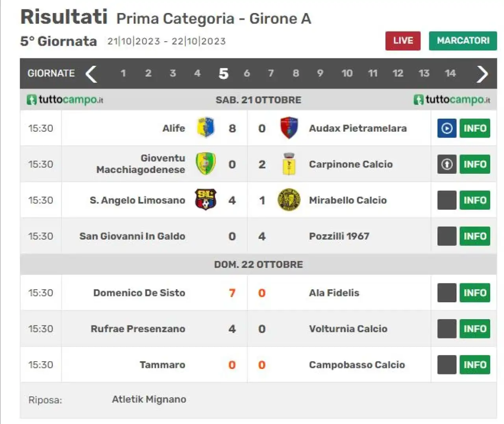Show the next giornate with the right chevron

click(482, 74)
